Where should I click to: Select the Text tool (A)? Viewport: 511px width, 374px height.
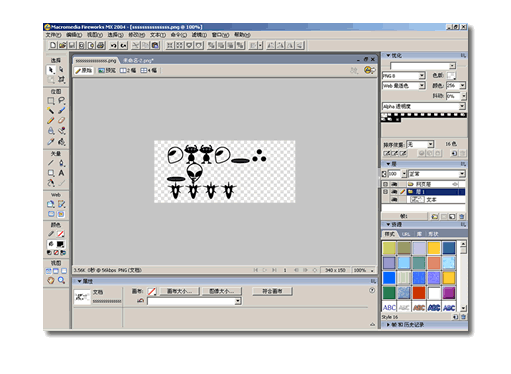61,173
